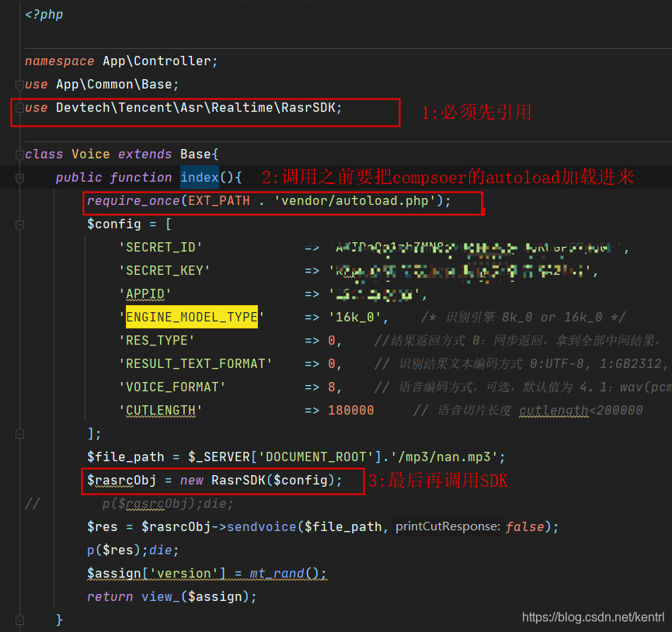Collapse the public function index fold marker
672x632 pixels.
[19, 178]
